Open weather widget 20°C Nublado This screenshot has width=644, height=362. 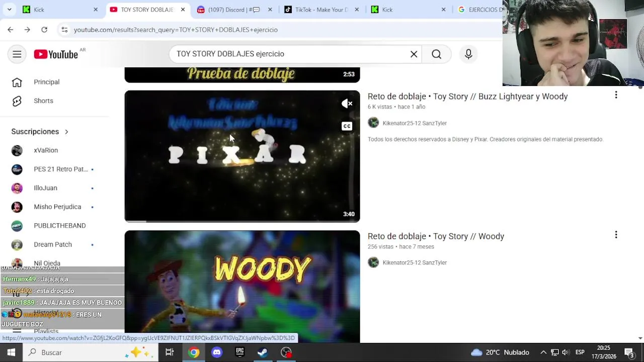click(x=500, y=352)
